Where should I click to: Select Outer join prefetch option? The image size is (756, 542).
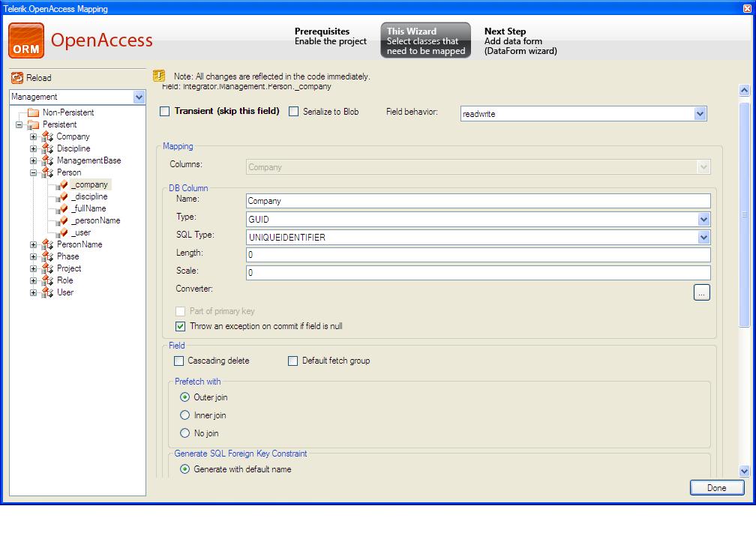tap(184, 397)
